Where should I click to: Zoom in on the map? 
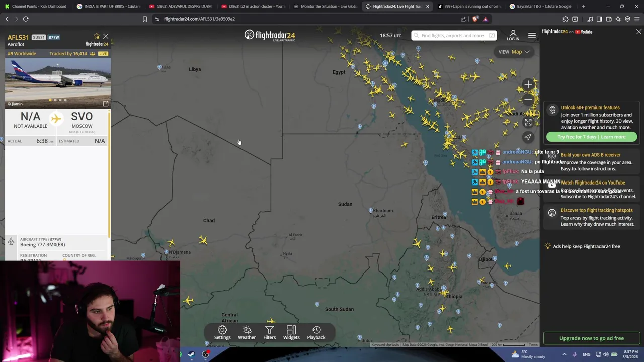coord(528,84)
